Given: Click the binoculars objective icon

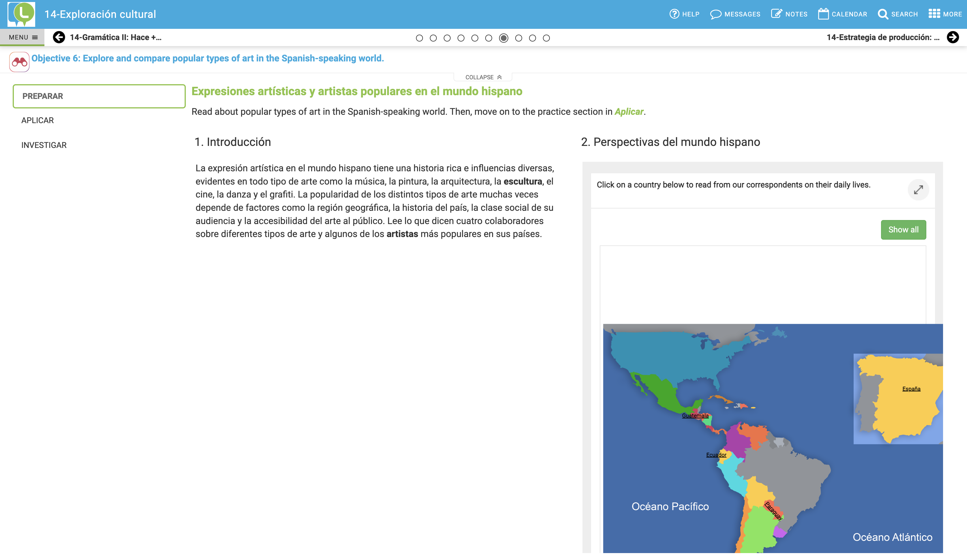Looking at the screenshot, I should pyautogui.click(x=19, y=62).
